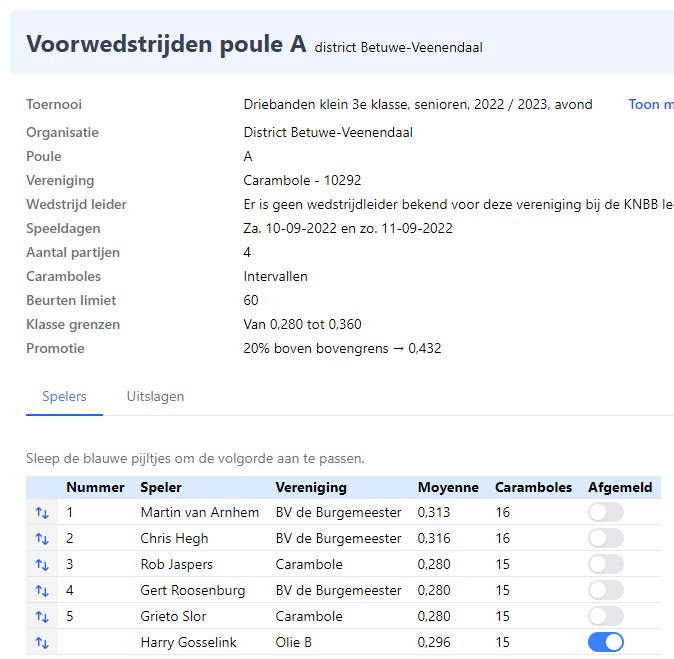Click player name Harry Gosselink
This screenshot has width=674, height=659.
tap(188, 642)
